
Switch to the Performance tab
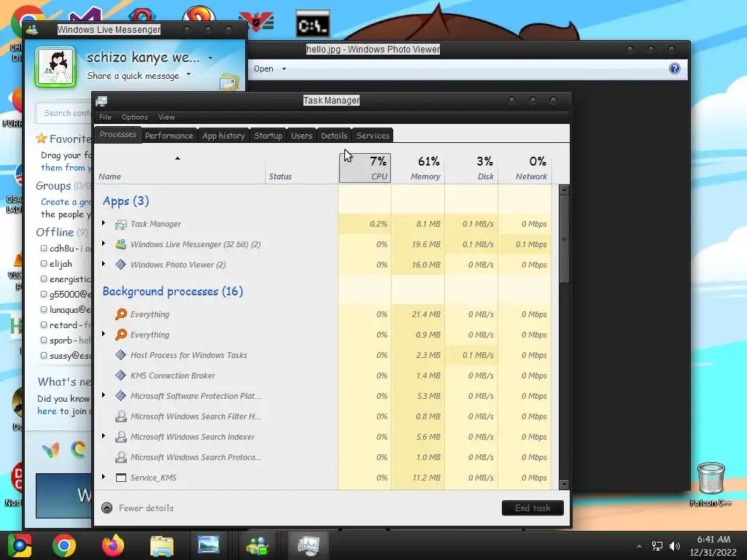click(169, 136)
